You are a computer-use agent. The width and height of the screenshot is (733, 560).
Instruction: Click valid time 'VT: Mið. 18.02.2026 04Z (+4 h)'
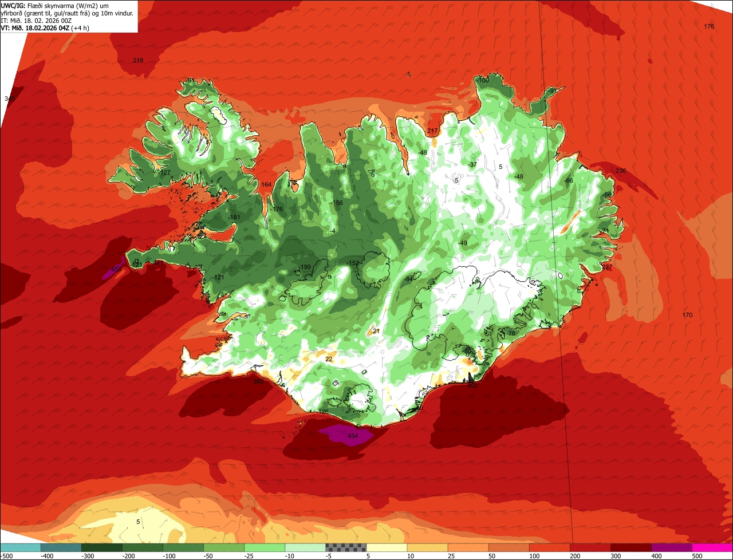click(x=45, y=27)
